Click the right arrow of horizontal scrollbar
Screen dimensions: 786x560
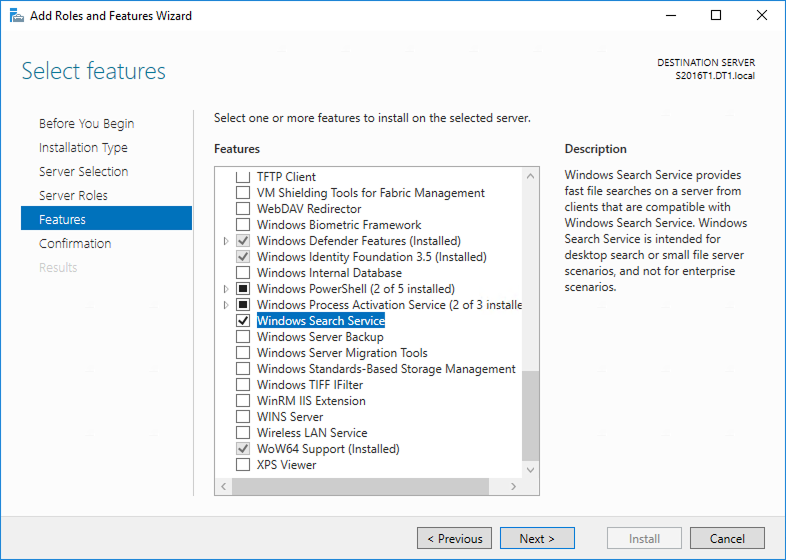coord(513,486)
